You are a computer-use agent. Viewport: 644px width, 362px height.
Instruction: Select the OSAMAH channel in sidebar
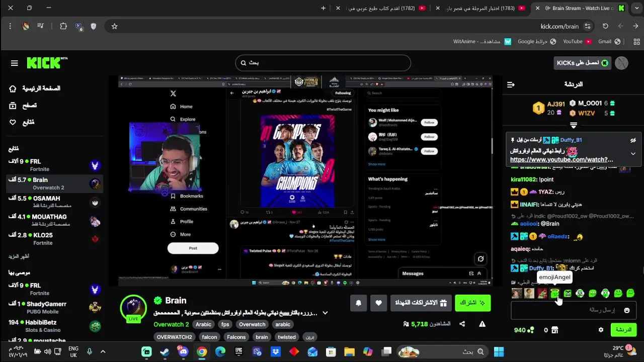[x=54, y=202]
